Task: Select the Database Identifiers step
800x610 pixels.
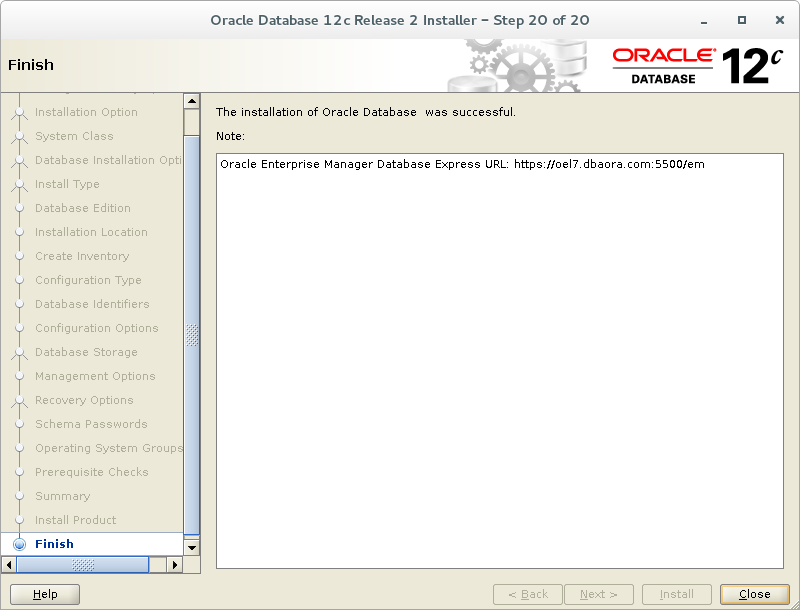Action: point(92,304)
